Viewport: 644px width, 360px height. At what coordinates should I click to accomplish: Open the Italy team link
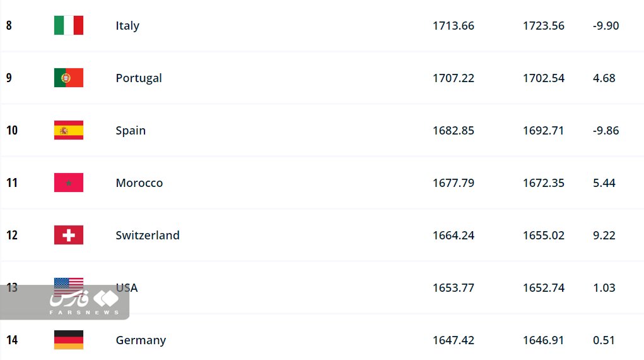(127, 26)
